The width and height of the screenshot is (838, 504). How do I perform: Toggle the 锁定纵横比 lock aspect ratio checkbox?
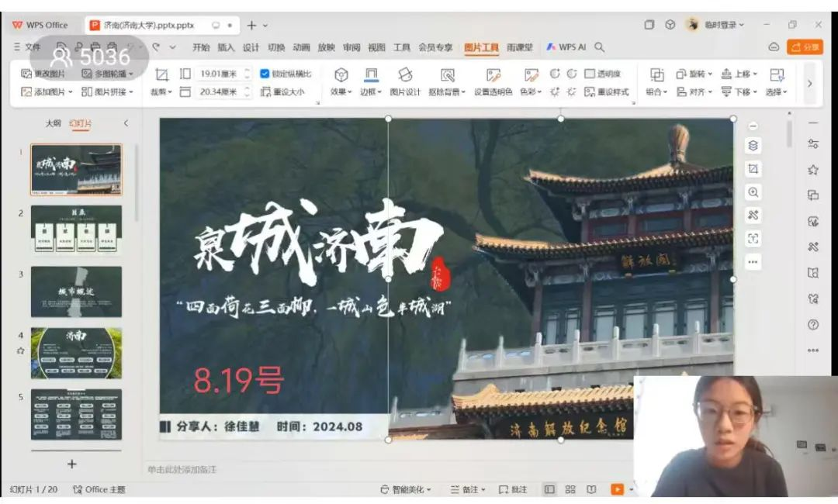point(265,74)
